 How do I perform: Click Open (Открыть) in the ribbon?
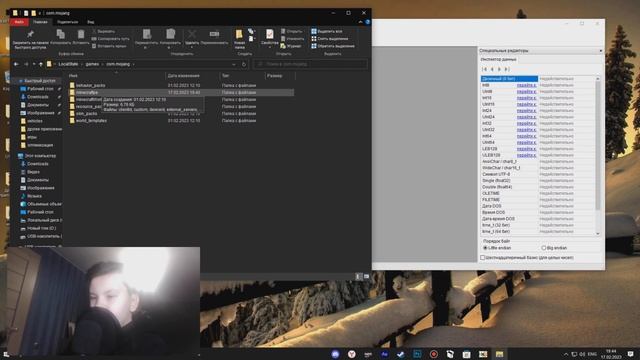coord(291,31)
